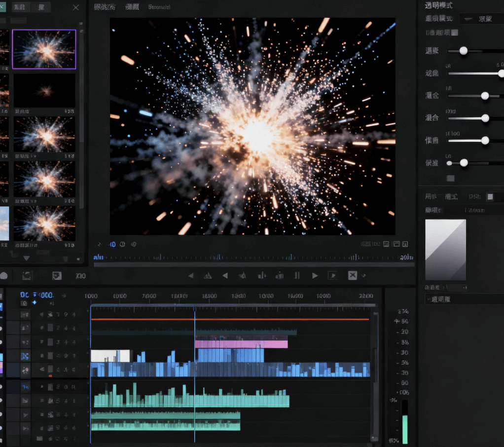Close the media panel with the X

point(75,7)
